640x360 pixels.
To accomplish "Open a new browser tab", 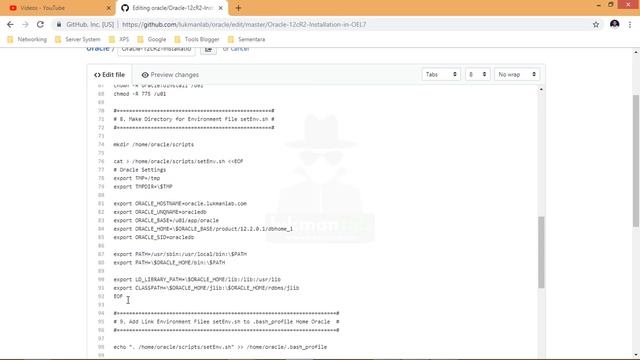I will [238, 8].
